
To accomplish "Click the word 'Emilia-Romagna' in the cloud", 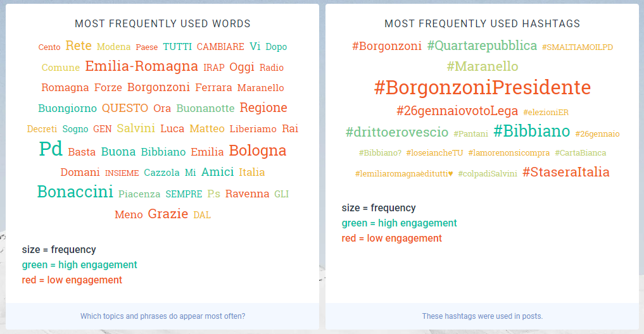I will (141, 66).
